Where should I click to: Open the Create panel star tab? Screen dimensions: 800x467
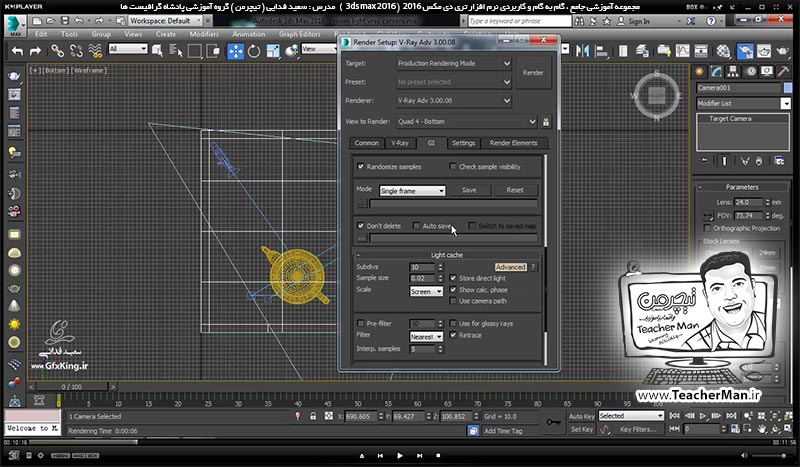click(x=699, y=71)
